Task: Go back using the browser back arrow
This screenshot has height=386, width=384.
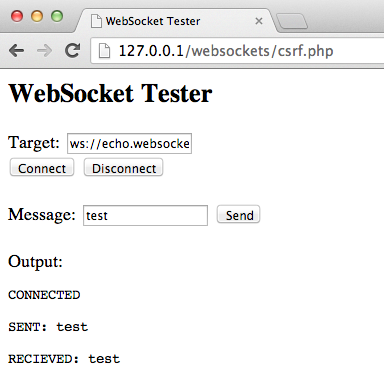Action: click(x=17, y=51)
